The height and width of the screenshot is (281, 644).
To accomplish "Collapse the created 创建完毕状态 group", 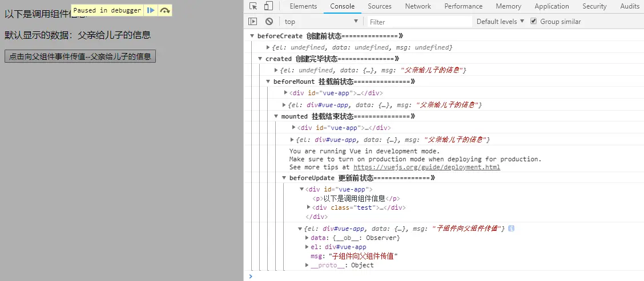I will tap(260, 59).
